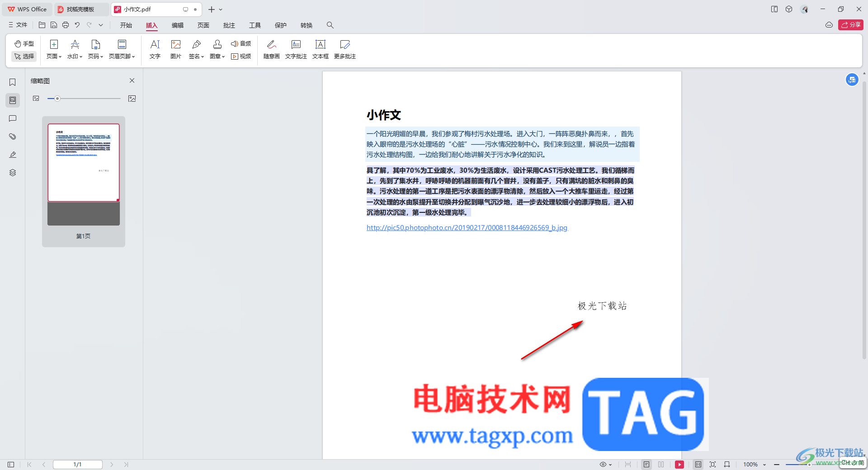Click the header and footer (页眉页脚) icon

[x=122, y=44]
